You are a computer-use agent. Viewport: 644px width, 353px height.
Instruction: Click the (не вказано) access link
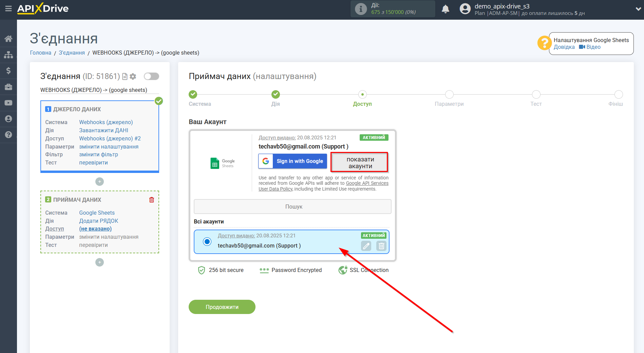[x=95, y=229]
